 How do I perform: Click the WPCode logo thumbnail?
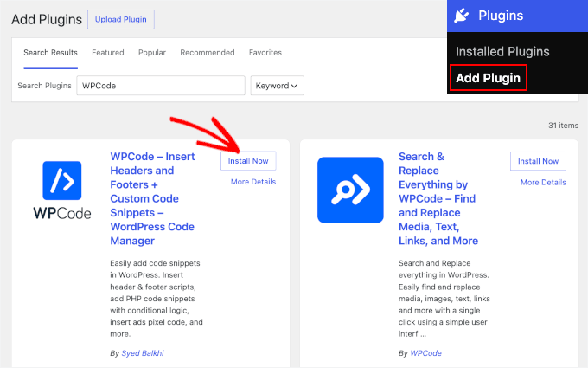point(62,190)
